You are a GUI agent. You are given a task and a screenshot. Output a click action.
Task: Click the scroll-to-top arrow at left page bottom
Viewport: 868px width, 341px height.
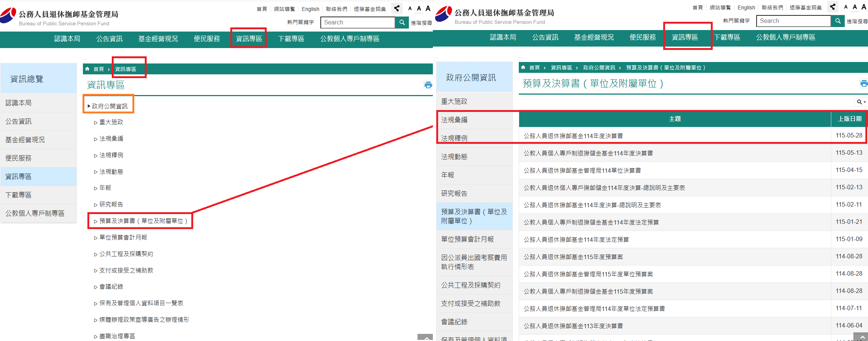pos(425,338)
